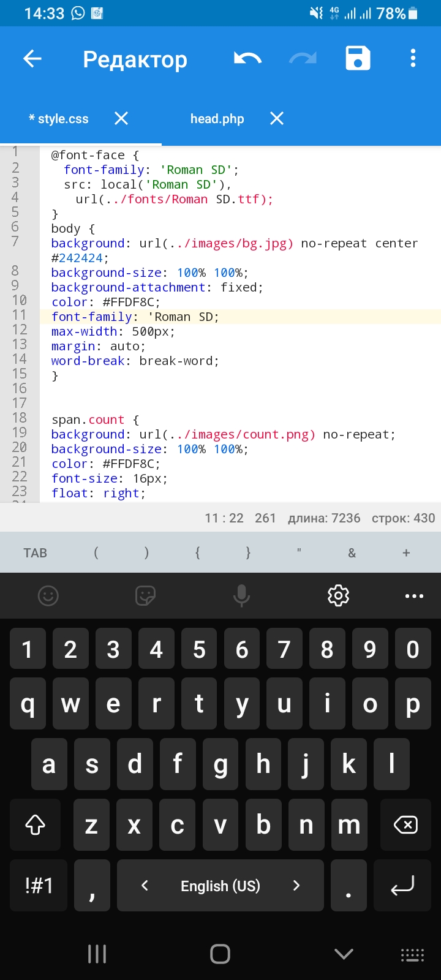Open keyboard settings gear
Screen dimensions: 441x980
pyautogui.click(x=338, y=595)
